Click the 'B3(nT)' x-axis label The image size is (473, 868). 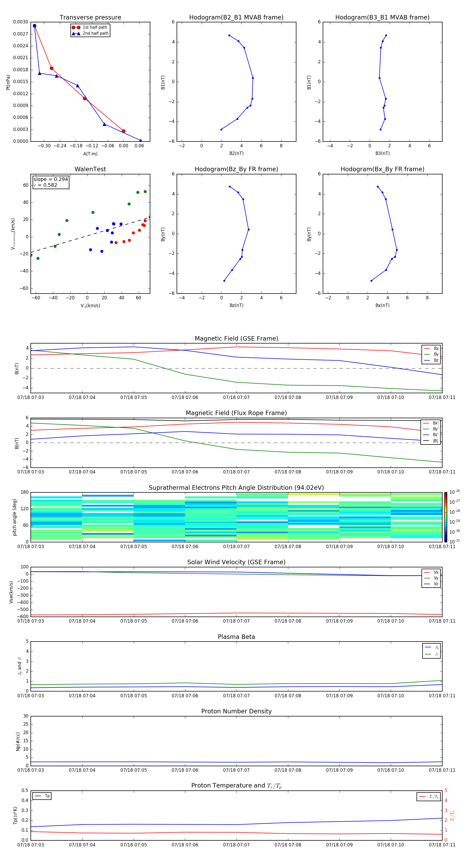pyautogui.click(x=382, y=153)
